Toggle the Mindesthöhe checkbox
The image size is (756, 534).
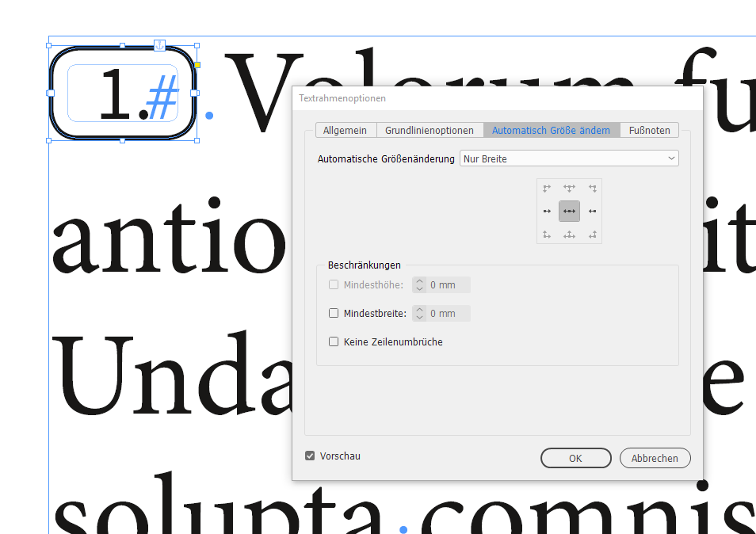point(334,285)
